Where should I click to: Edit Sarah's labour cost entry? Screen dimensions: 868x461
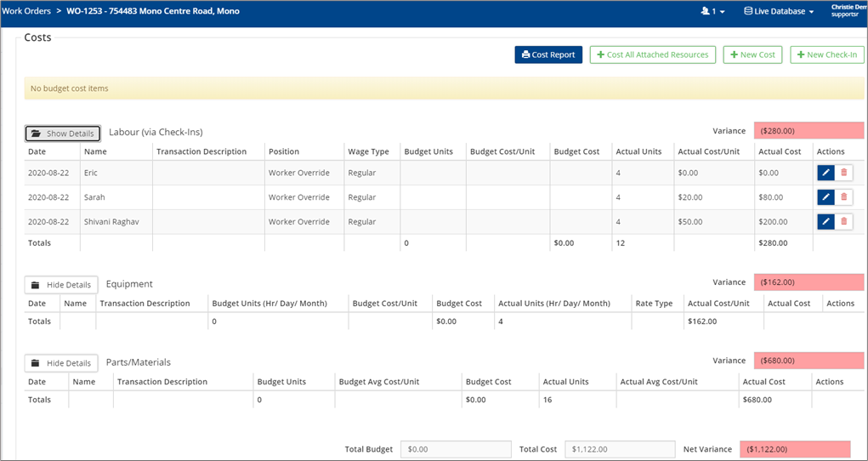tap(825, 197)
